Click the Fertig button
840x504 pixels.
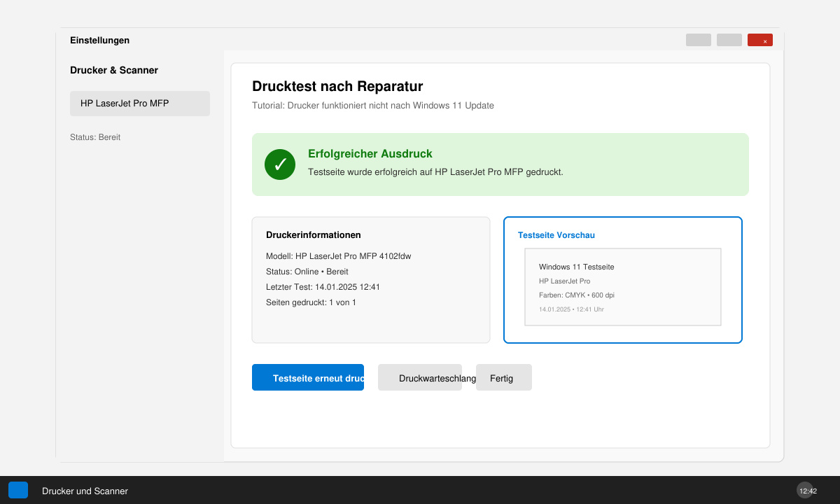(x=504, y=377)
